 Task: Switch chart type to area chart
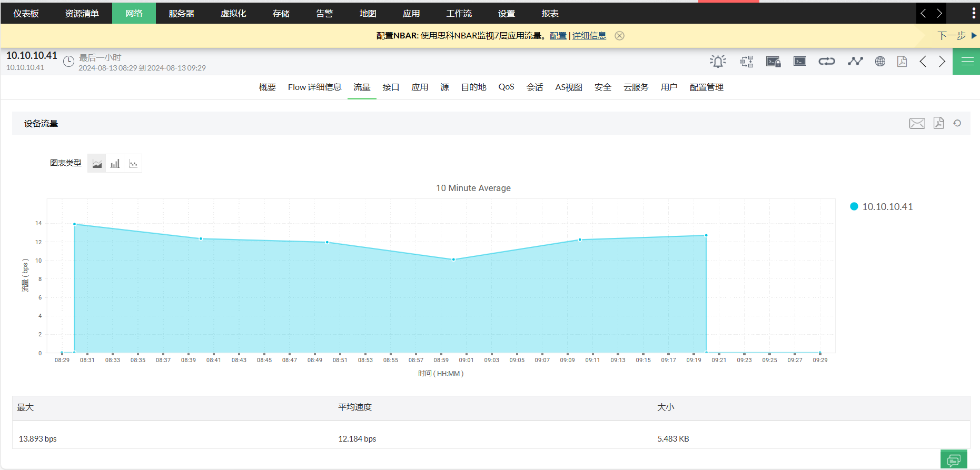click(97, 164)
